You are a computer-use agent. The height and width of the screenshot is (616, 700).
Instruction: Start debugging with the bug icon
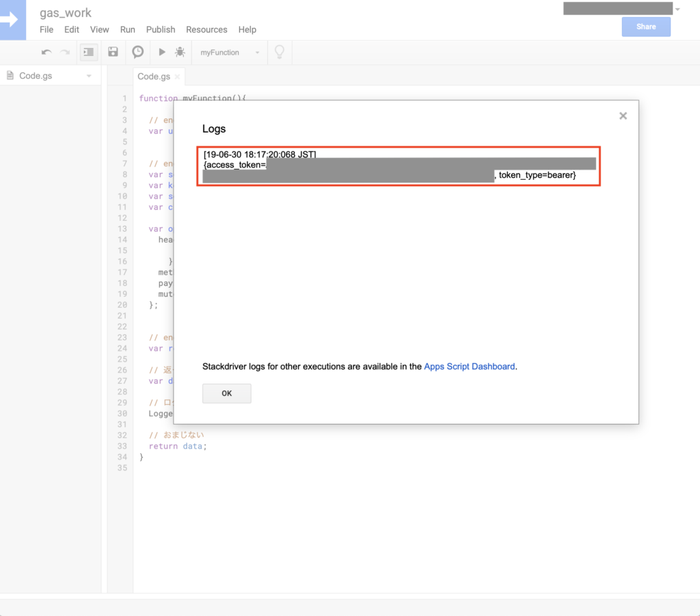180,52
